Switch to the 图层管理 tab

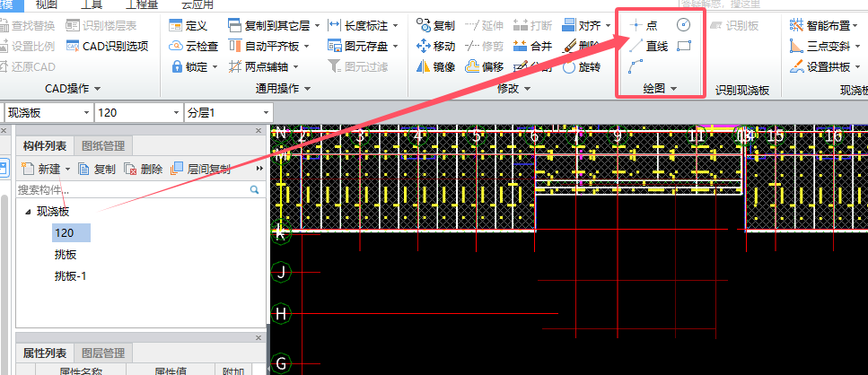point(103,353)
